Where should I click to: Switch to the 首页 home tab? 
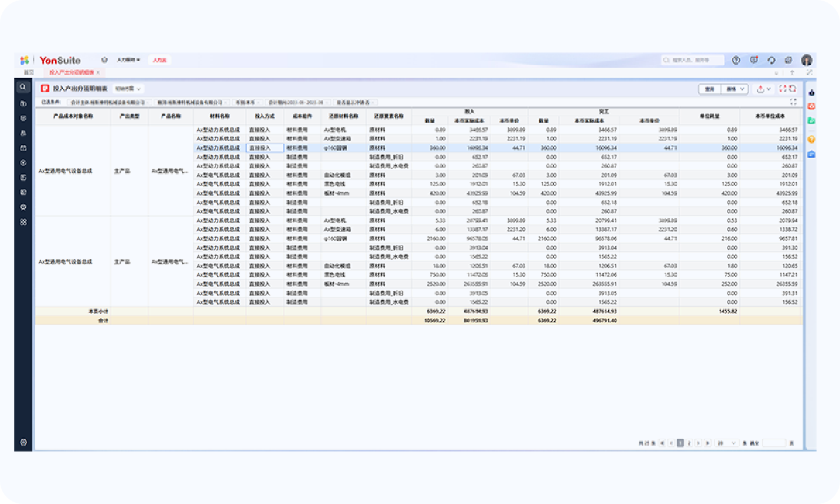tap(29, 72)
